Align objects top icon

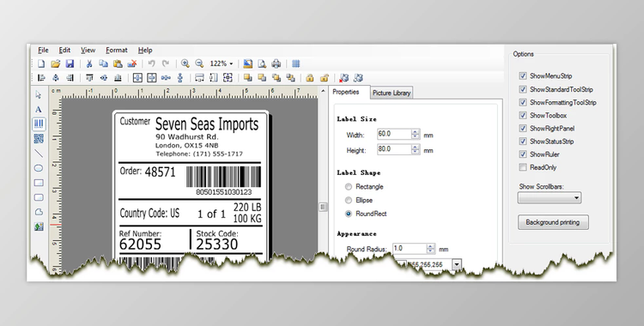tap(89, 77)
